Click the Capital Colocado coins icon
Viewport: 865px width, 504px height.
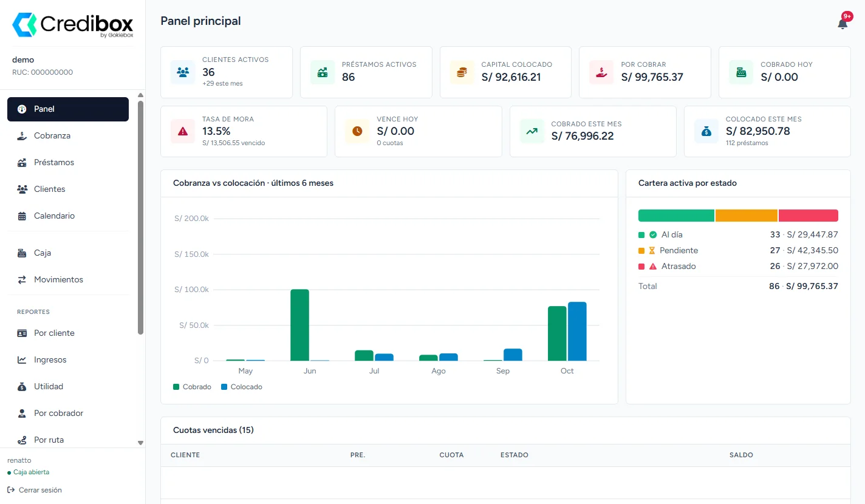point(462,72)
